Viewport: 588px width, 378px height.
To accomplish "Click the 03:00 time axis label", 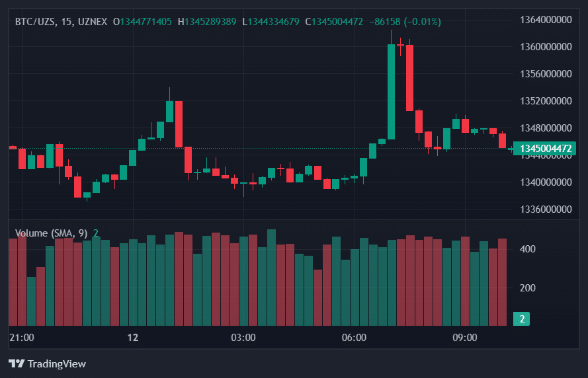I will [243, 338].
